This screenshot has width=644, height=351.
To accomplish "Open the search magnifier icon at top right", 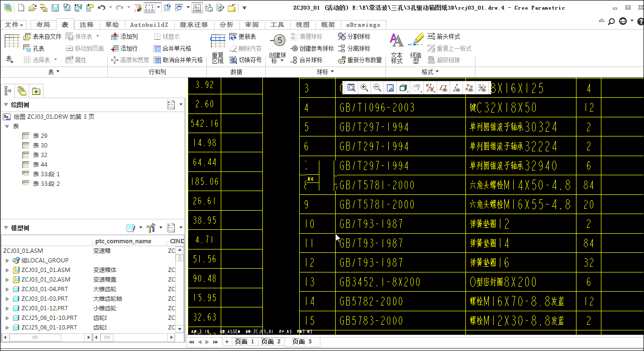I will pyautogui.click(x=611, y=21).
